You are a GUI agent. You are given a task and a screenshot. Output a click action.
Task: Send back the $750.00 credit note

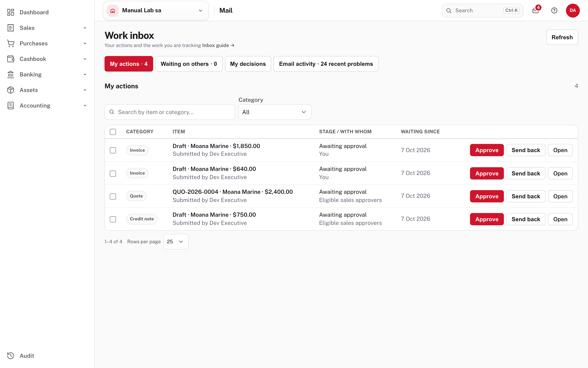(526, 219)
